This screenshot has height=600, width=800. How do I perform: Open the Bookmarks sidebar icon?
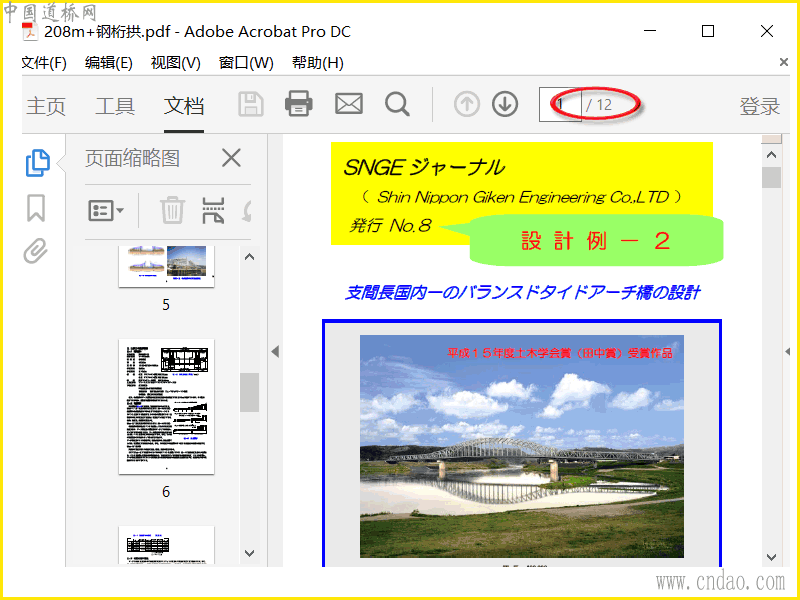point(36,208)
